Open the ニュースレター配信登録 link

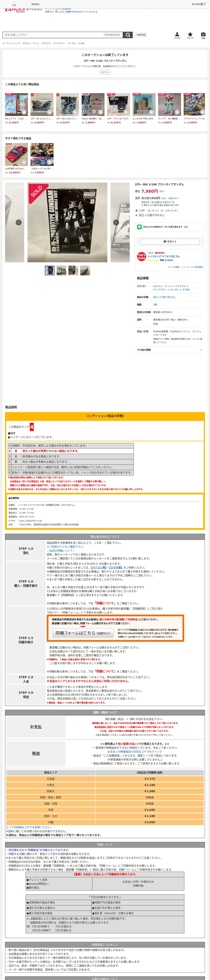click(192, 267)
